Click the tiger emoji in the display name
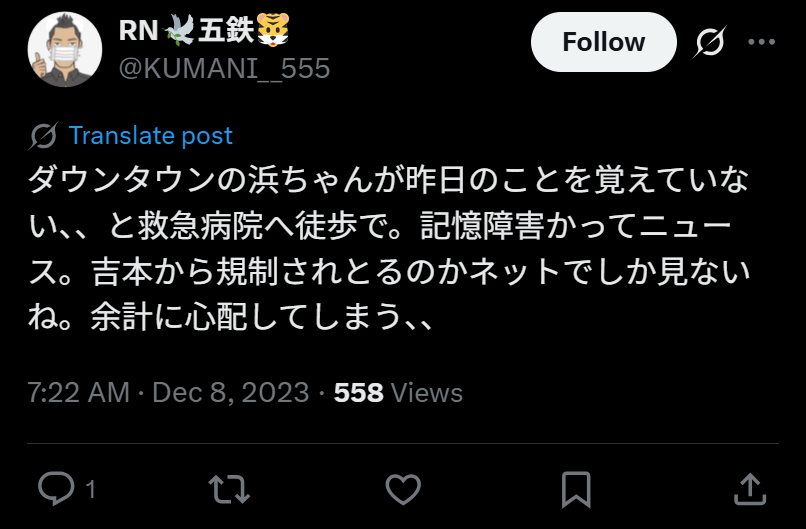Viewport: 806px width, 529px height. tap(273, 30)
